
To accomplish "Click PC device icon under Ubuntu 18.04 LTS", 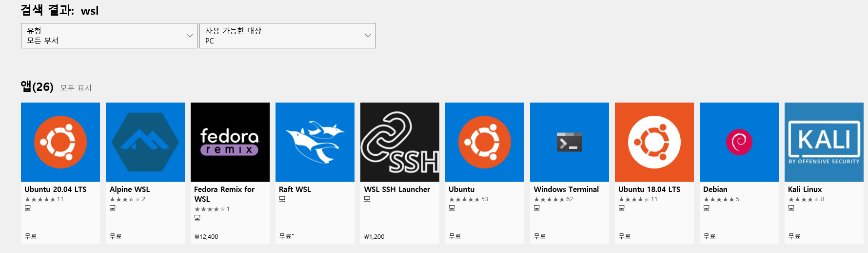I will 622,208.
